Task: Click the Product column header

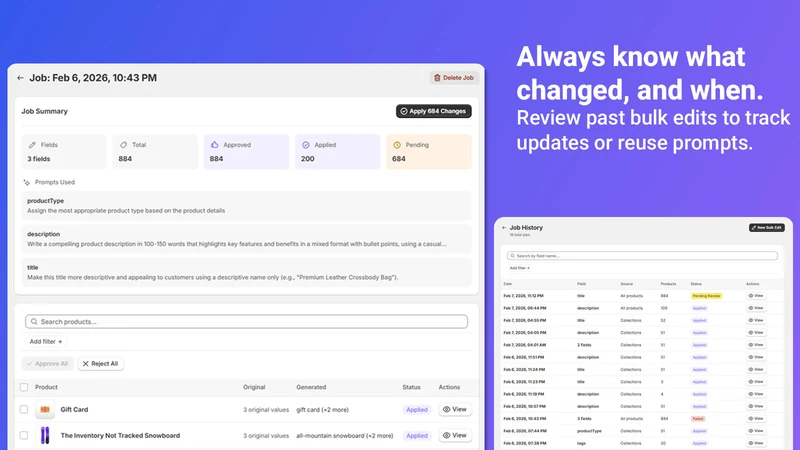Action: 46,387
